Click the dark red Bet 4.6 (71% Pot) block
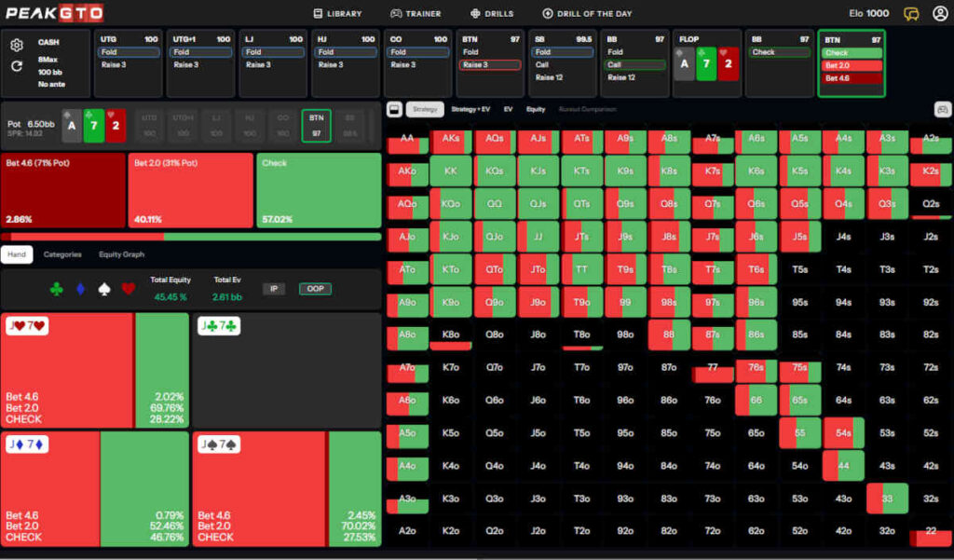This screenshot has width=954, height=560. coord(63,191)
